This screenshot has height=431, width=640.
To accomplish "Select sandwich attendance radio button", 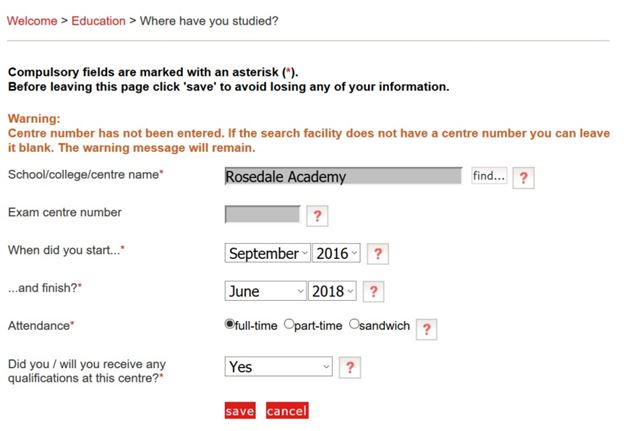I will click(x=354, y=324).
